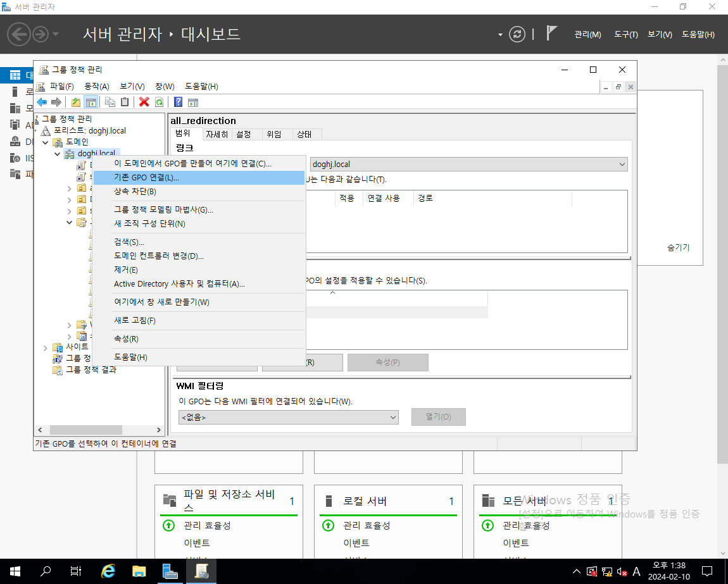This screenshot has height=584, width=728.
Task: Click the Group Policy Management taskbar icon
Action: tap(201, 571)
